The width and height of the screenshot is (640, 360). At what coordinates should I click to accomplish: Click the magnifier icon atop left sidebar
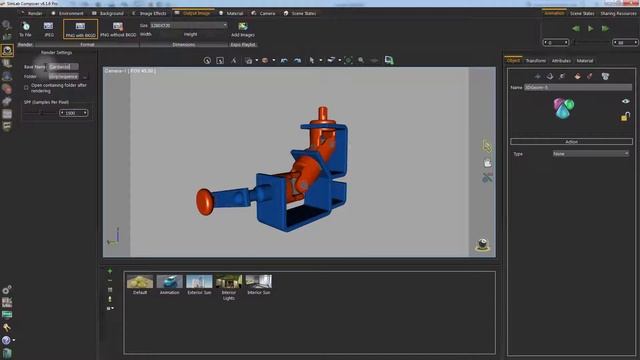[7, 25]
